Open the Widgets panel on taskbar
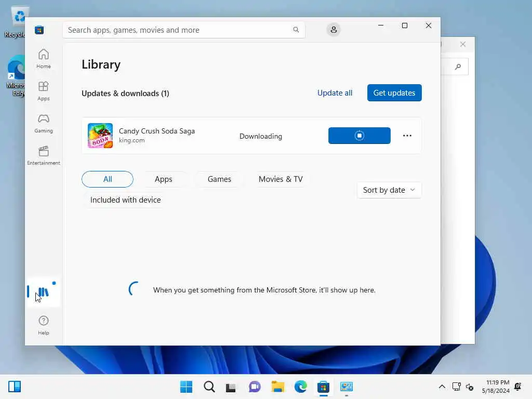Viewport: 532px width, 399px height. pos(15,387)
